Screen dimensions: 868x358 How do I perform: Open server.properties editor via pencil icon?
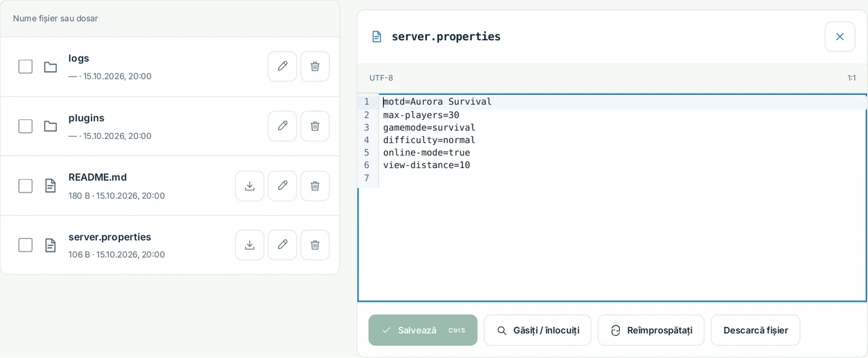[282, 245]
